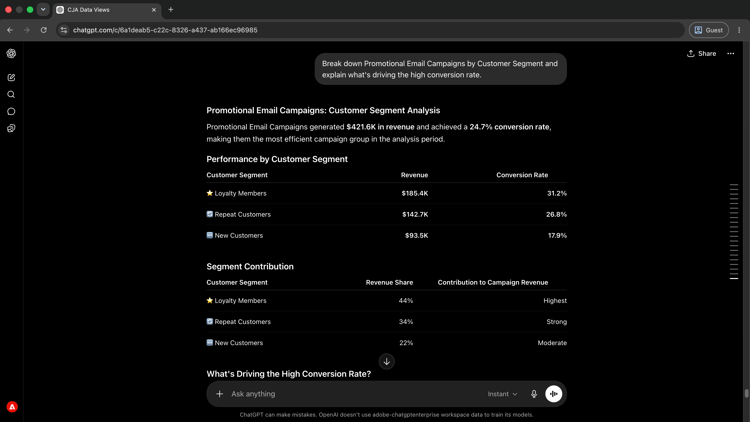Click the Moderate contribution cell

[x=552, y=343]
